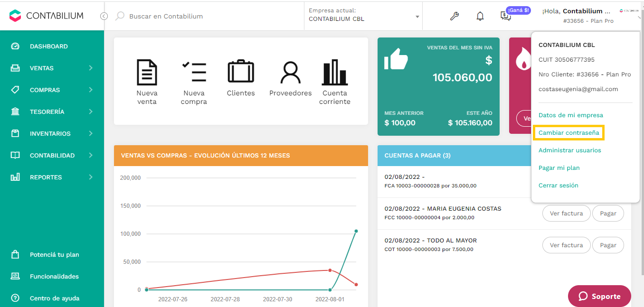Screen dimensions: 644x307
Task: Click the Cuenta corriente chart icon
Action: pos(335,72)
